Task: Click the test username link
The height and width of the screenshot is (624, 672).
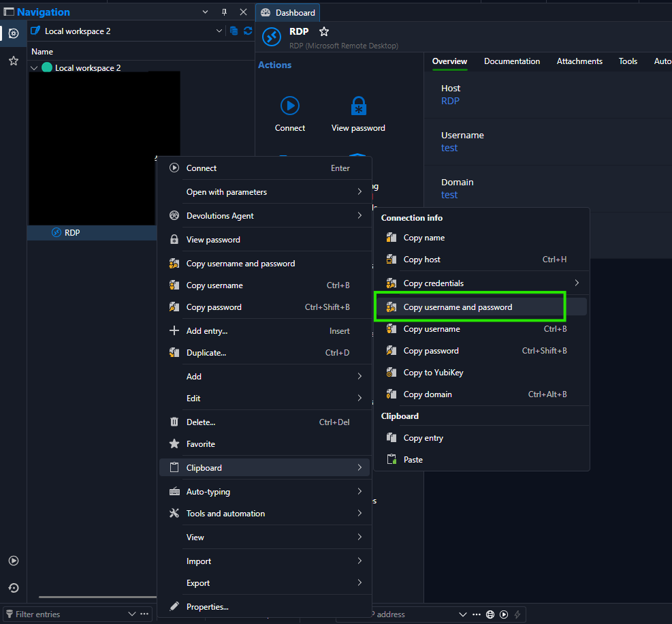Action: [449, 148]
